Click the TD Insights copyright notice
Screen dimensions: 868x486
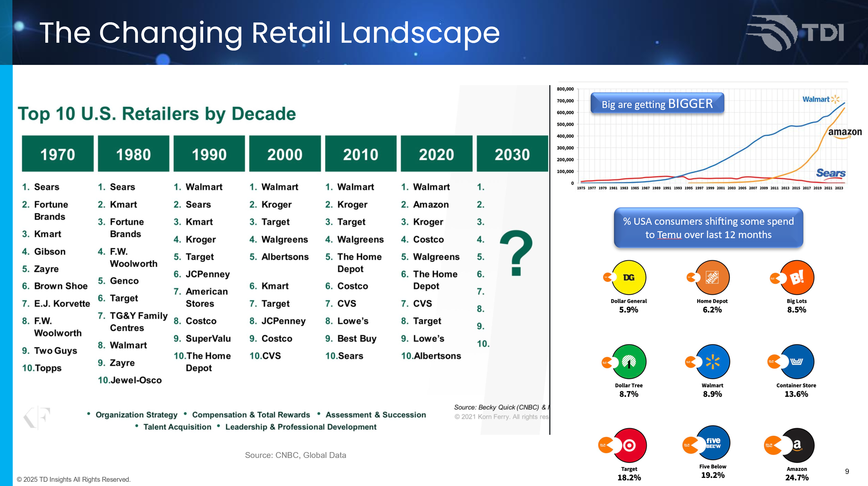(73, 479)
